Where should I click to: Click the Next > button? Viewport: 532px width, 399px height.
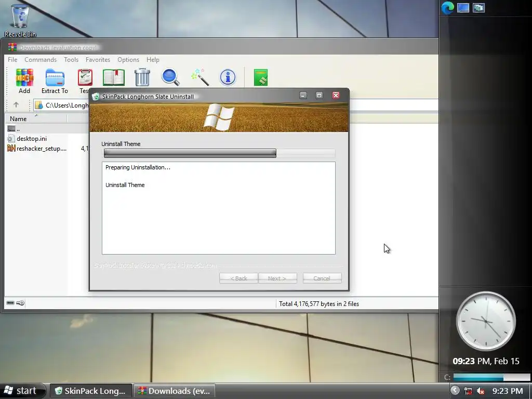pyautogui.click(x=277, y=278)
